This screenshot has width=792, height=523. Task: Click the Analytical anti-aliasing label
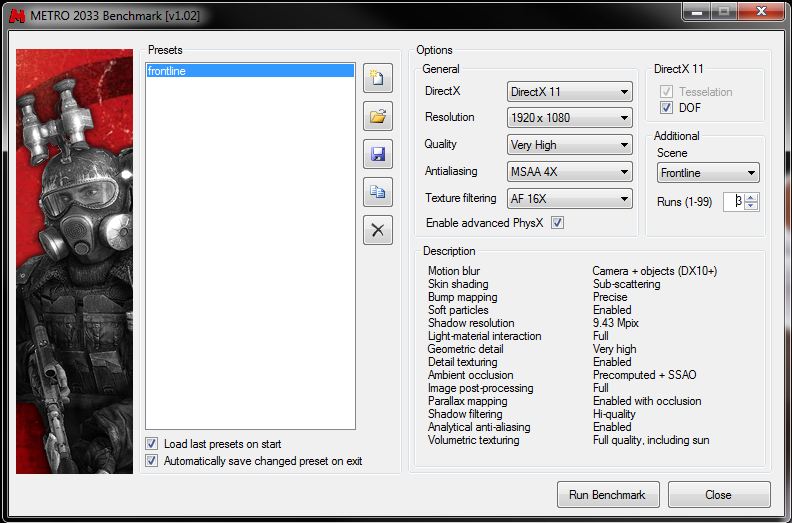(479, 427)
